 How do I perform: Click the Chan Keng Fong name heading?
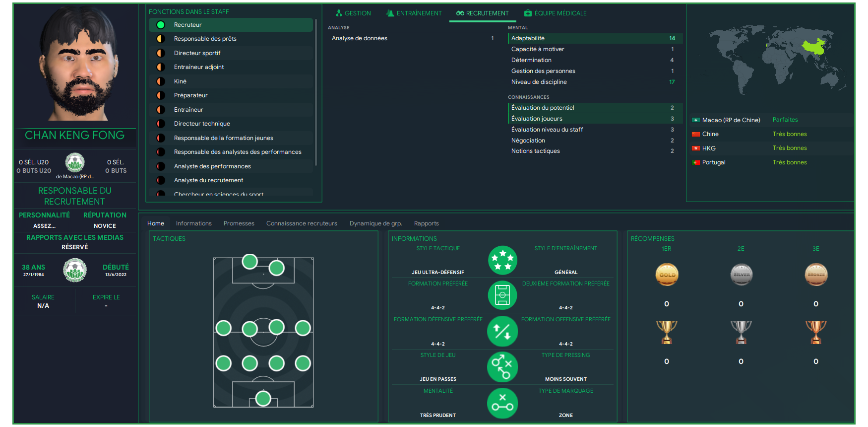(75, 135)
